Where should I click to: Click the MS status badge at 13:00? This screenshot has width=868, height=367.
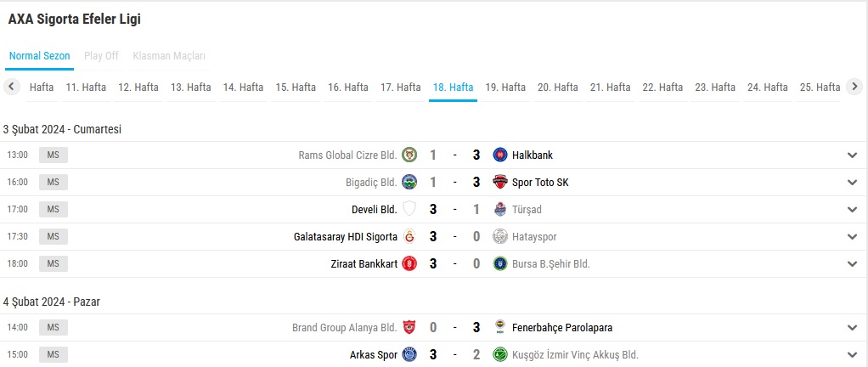pos(53,155)
